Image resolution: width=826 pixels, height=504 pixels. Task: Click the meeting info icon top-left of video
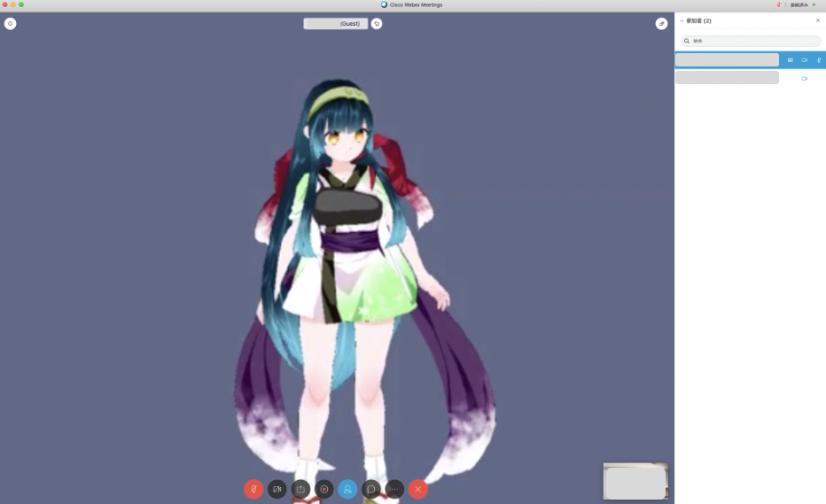click(x=10, y=24)
